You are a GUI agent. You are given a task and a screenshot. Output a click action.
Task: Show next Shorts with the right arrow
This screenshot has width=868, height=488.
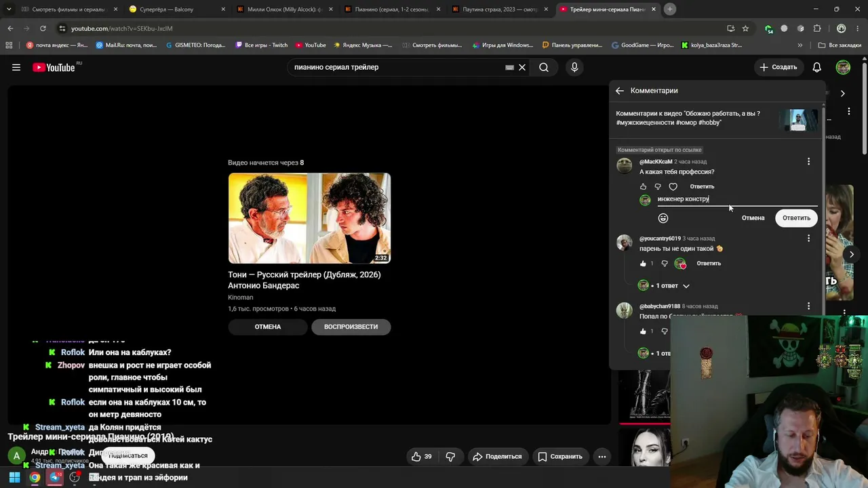[x=852, y=254]
